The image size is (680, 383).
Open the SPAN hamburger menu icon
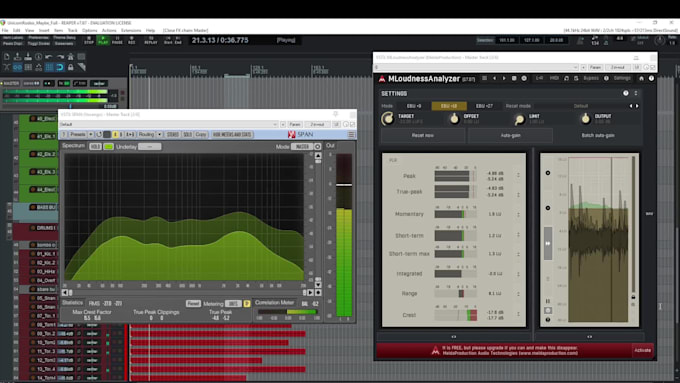pyautogui.click(x=351, y=135)
